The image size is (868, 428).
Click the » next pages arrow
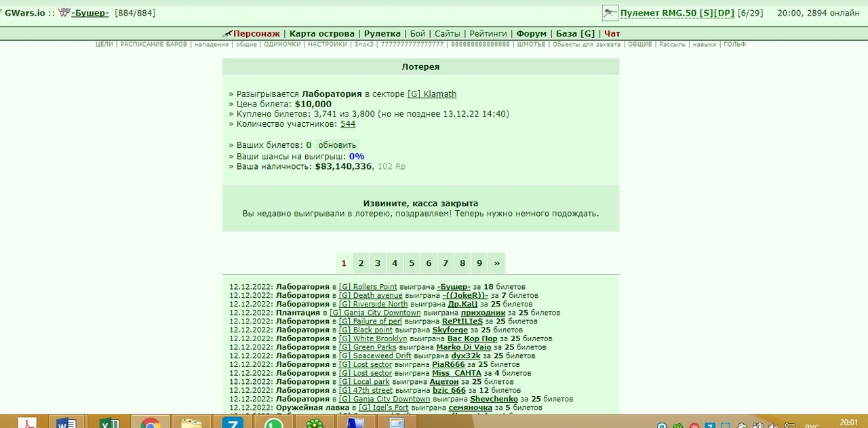pos(497,263)
